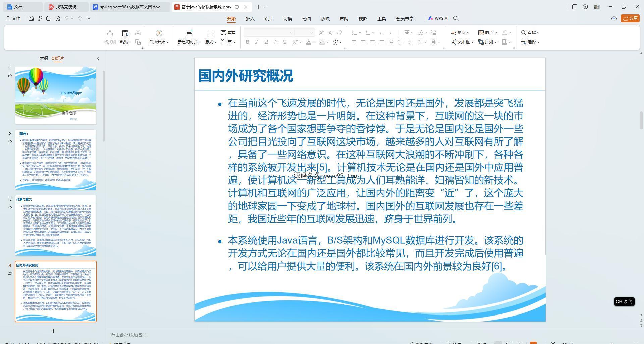
Task: Click the Convert to Smart Graphic icon
Action: pyautogui.click(x=434, y=33)
